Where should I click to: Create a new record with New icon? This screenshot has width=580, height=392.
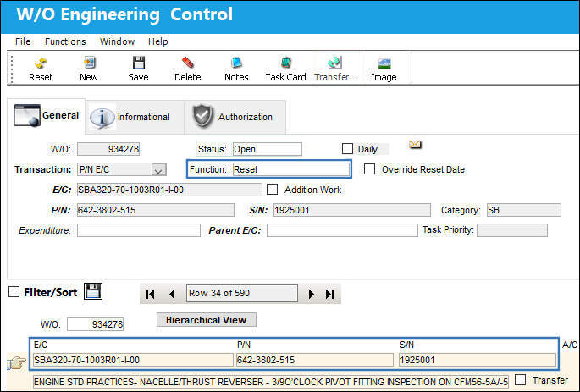click(89, 63)
